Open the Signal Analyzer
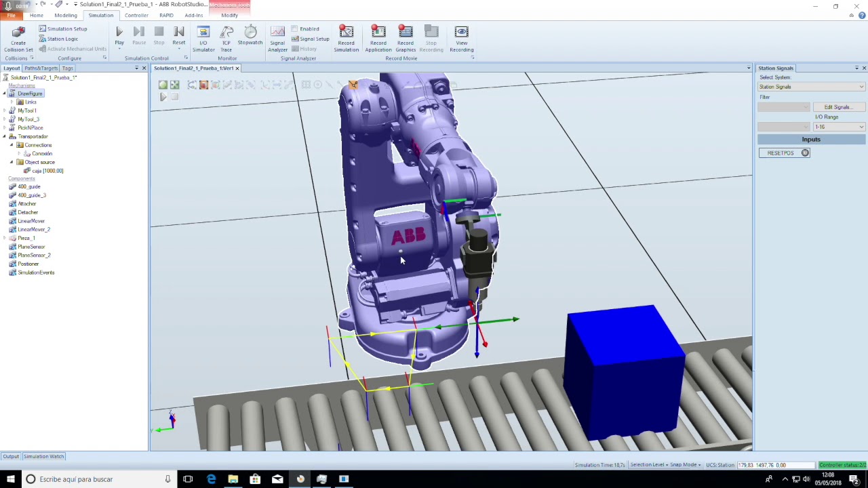 [277, 39]
